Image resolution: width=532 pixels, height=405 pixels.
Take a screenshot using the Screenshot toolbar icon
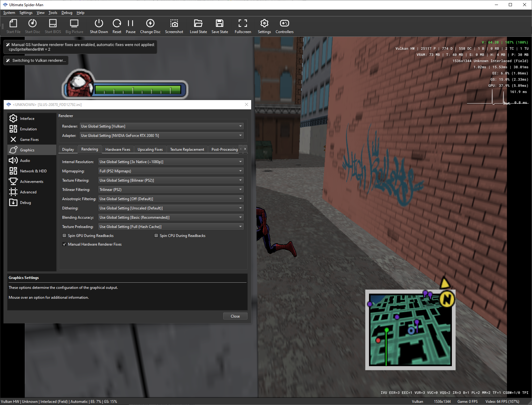click(x=174, y=26)
